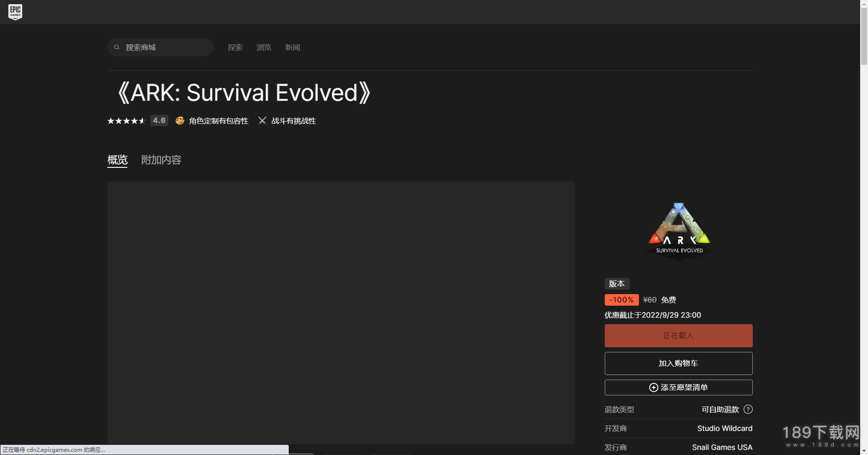The width and height of the screenshot is (868, 455).
Task: Click the search magnifier icon
Action: pos(117,47)
